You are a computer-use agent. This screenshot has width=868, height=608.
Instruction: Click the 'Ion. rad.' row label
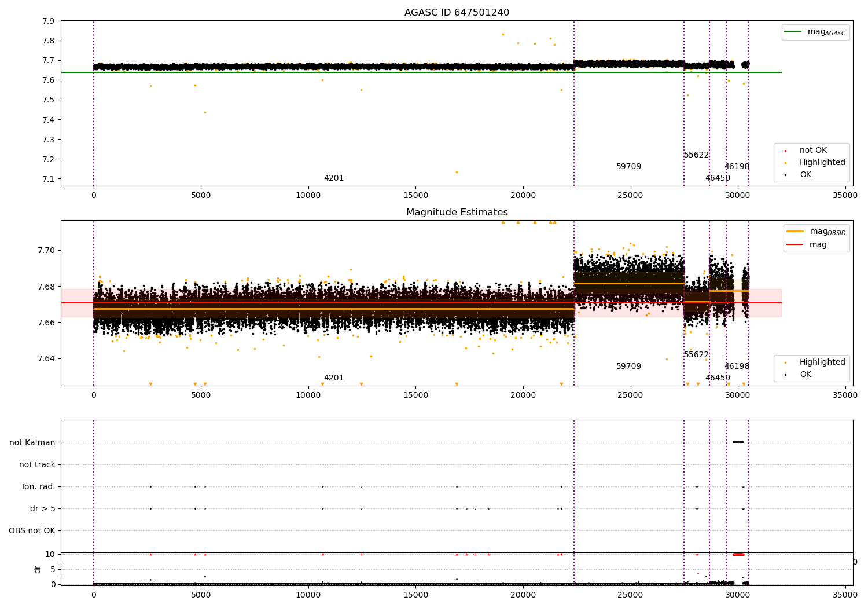coord(39,486)
